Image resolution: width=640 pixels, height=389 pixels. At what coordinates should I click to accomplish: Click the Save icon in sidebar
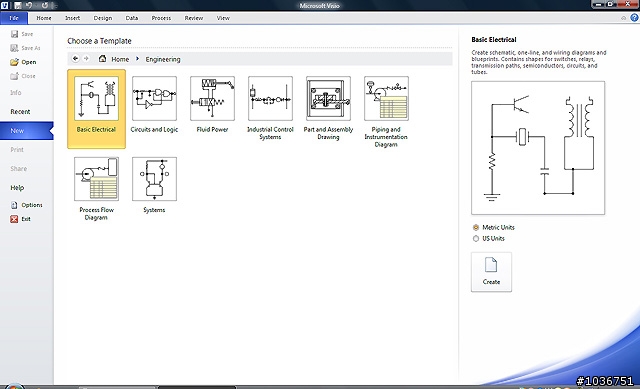pos(14,34)
